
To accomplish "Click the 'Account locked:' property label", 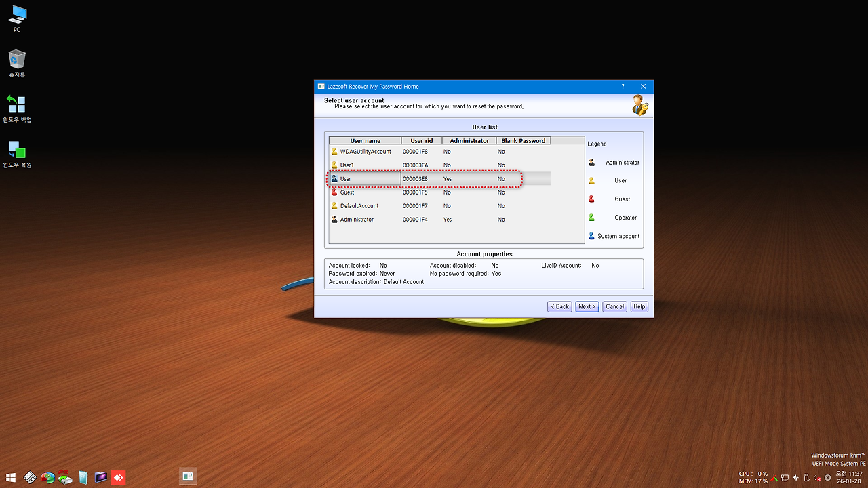I will tap(349, 266).
